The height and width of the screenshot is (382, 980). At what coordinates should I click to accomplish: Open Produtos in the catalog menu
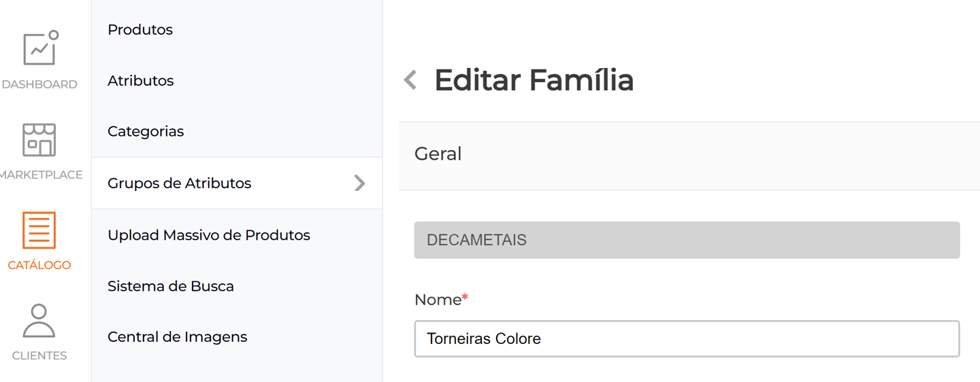[x=140, y=30]
